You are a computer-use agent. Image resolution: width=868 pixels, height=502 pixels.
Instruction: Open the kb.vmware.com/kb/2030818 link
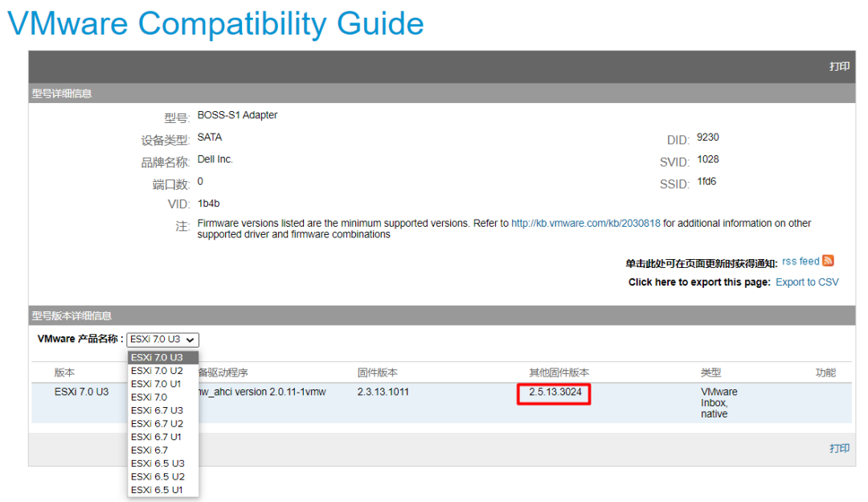(586, 224)
